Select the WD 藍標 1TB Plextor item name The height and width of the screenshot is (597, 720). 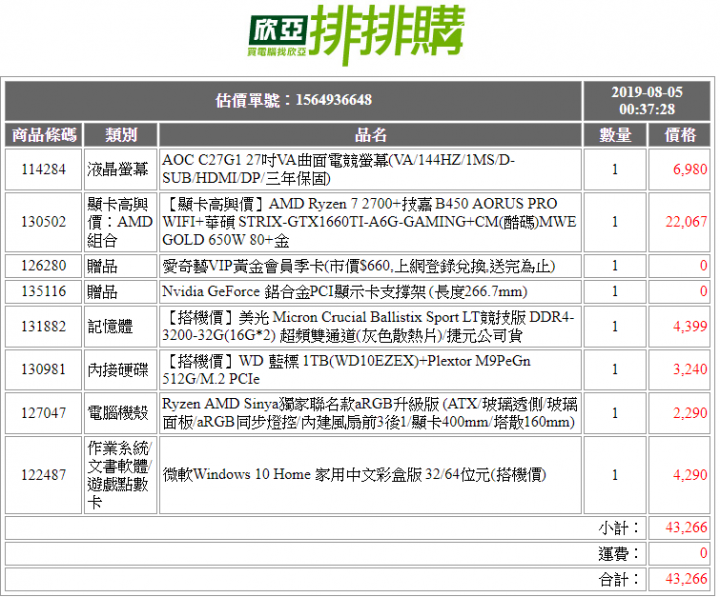coord(346,370)
